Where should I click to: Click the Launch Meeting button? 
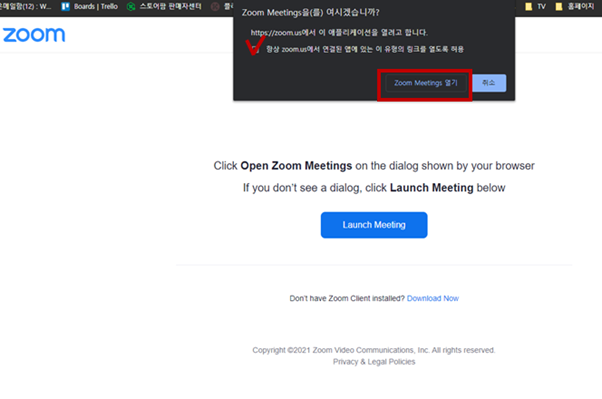[374, 225]
